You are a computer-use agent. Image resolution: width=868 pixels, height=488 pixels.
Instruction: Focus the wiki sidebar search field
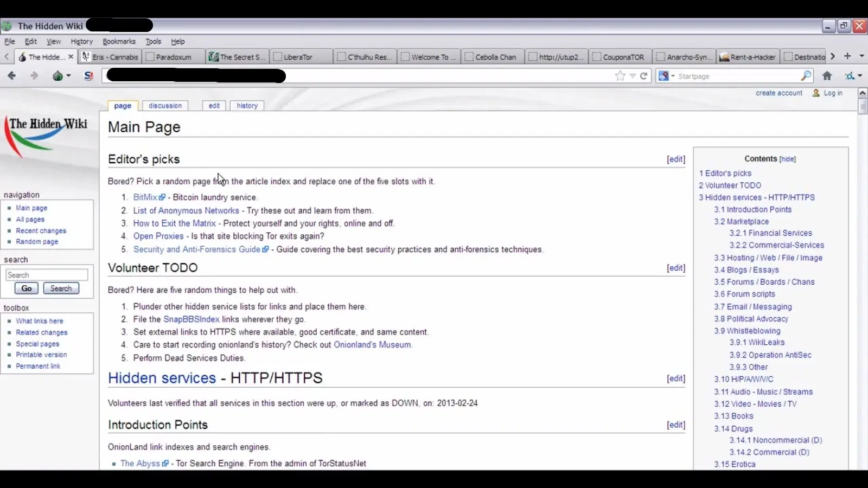[47, 275]
